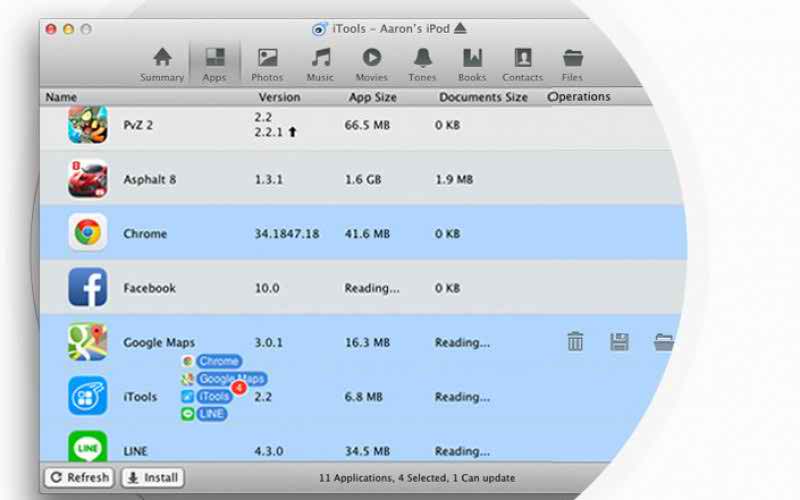Click Asphalt 8 documents size 1.9 MB
Screen dimensions: 800x500
454,180
